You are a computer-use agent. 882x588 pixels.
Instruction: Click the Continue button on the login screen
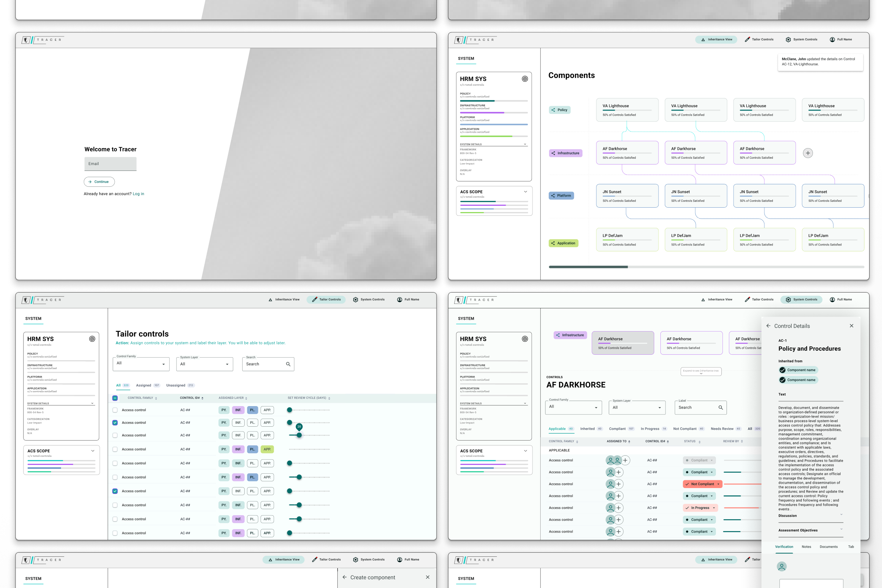coord(99,182)
